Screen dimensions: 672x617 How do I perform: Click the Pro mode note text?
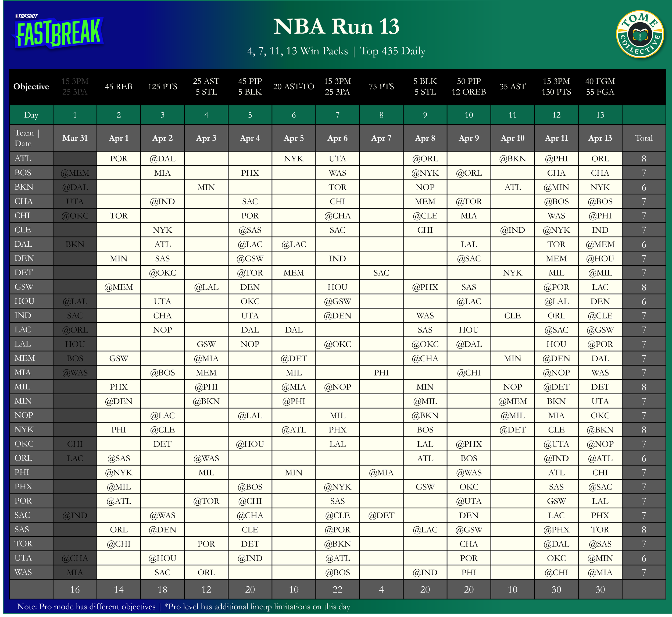[86, 607]
